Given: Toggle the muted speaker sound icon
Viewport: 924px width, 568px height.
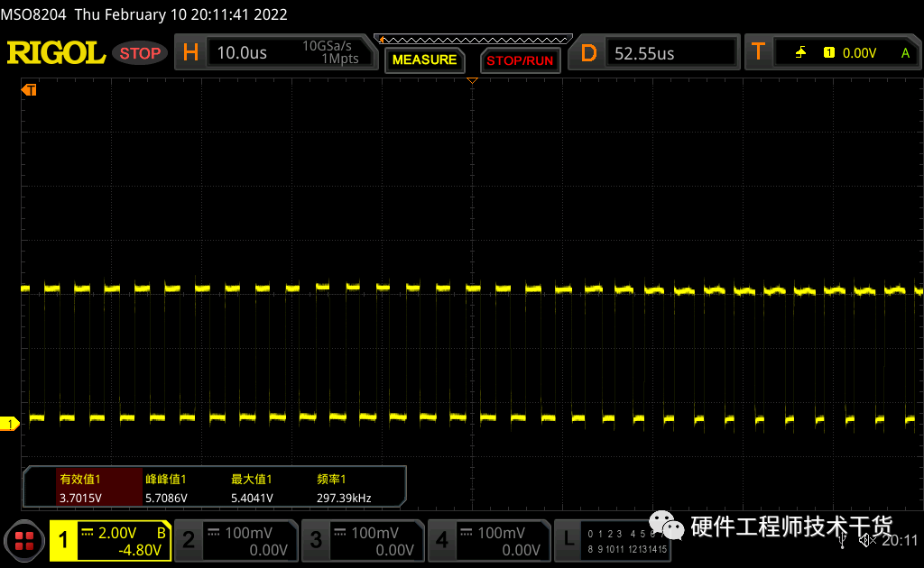Looking at the screenshot, I should pos(867,540).
